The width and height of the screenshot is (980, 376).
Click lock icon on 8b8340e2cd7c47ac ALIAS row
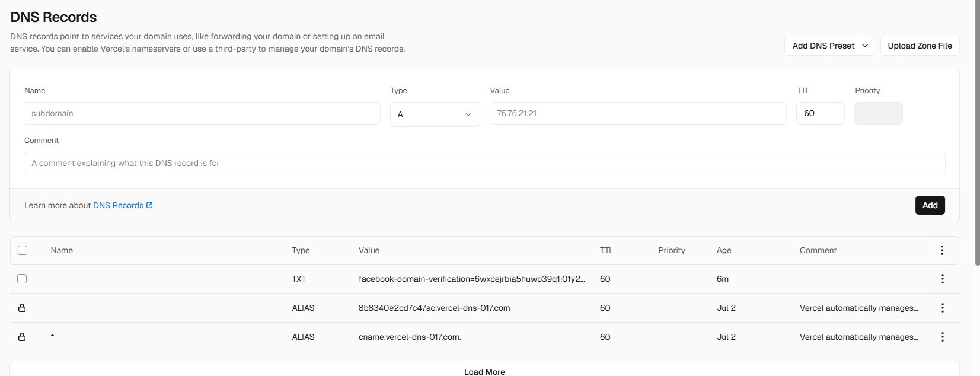point(22,308)
